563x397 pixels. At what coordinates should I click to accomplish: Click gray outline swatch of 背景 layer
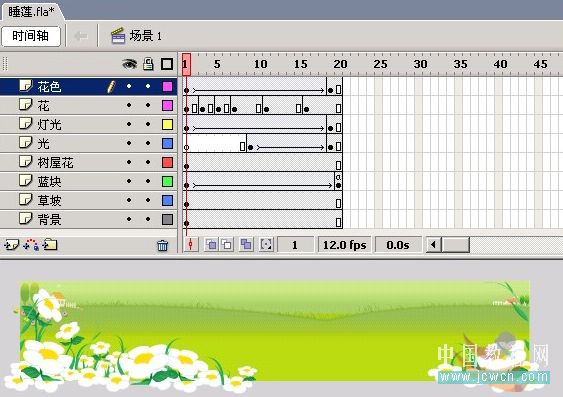pos(167,219)
